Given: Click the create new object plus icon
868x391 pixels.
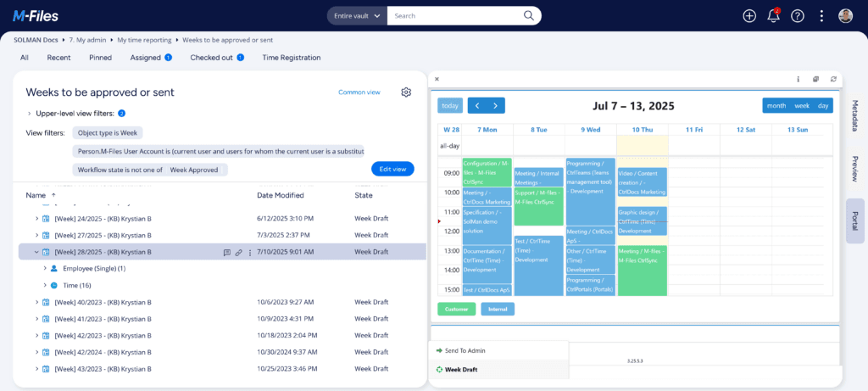Looking at the screenshot, I should tap(748, 15).
